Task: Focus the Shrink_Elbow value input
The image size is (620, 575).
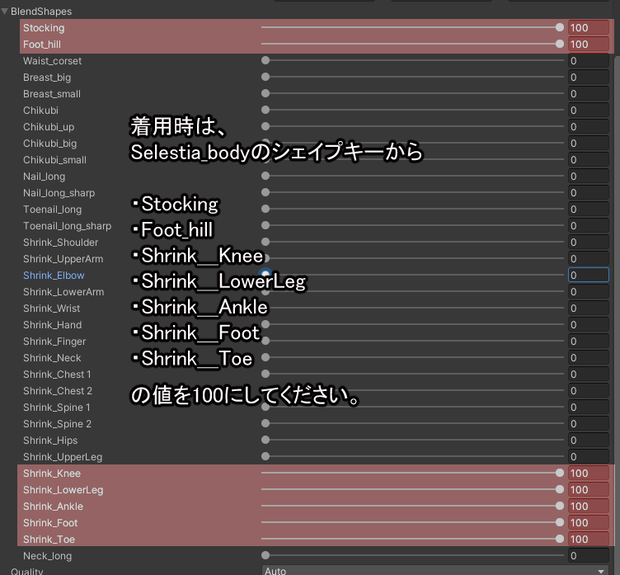Action: 588,275
